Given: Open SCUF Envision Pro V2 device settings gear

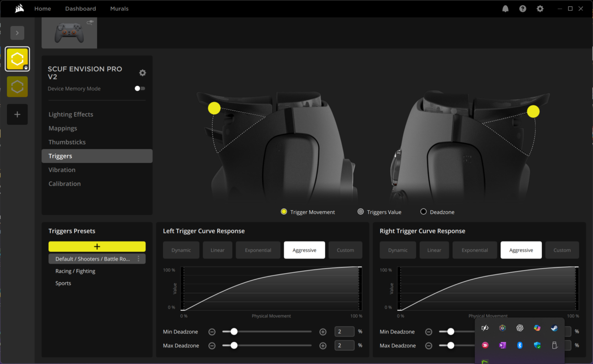Looking at the screenshot, I should pos(142,73).
